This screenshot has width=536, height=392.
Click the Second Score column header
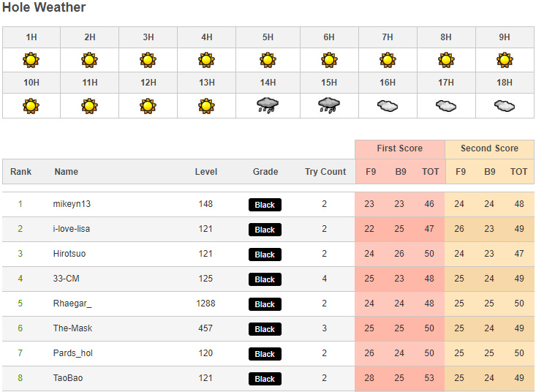pos(489,148)
